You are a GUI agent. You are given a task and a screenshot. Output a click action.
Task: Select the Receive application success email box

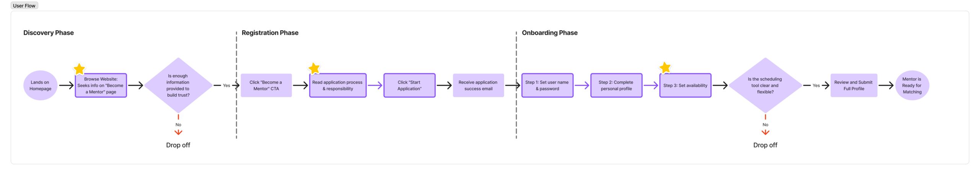(x=478, y=85)
